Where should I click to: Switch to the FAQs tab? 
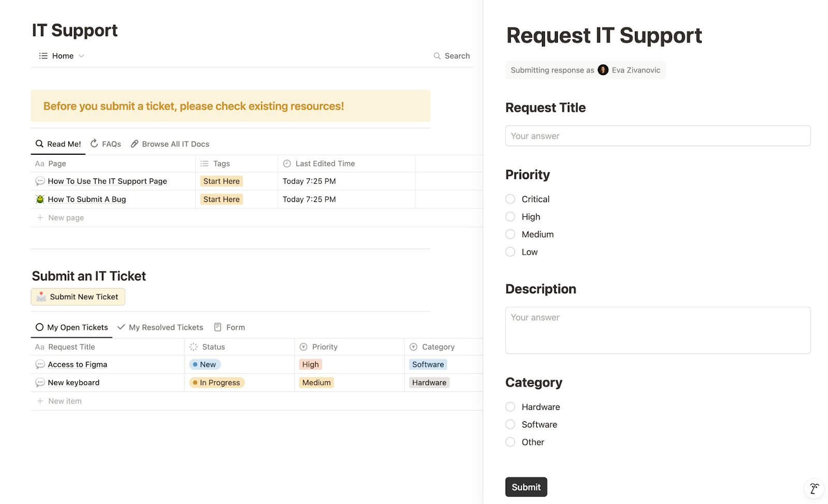click(x=106, y=144)
